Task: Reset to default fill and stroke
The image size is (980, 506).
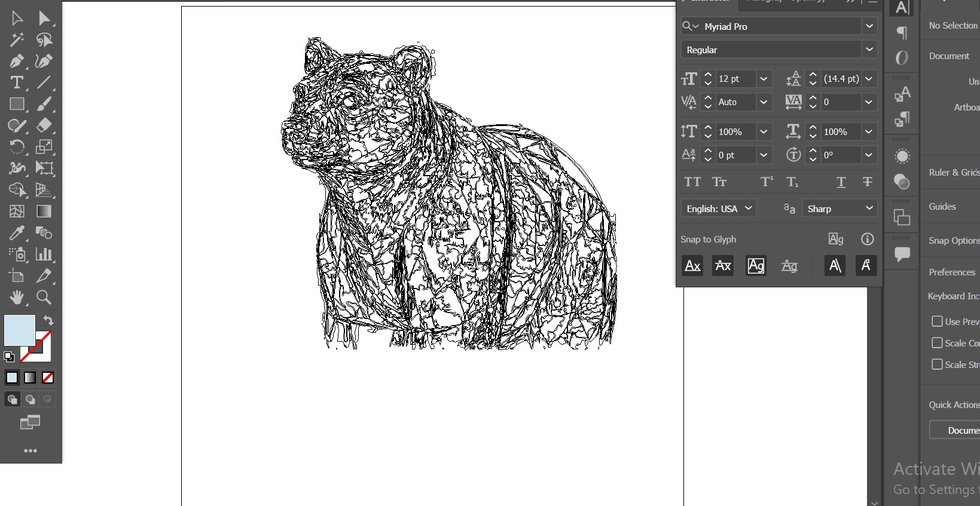Action: coord(9,357)
